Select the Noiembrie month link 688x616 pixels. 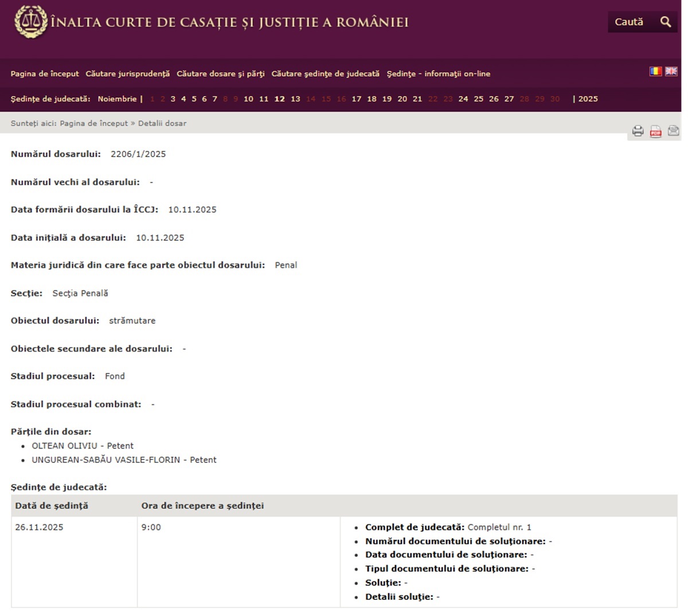[117, 99]
